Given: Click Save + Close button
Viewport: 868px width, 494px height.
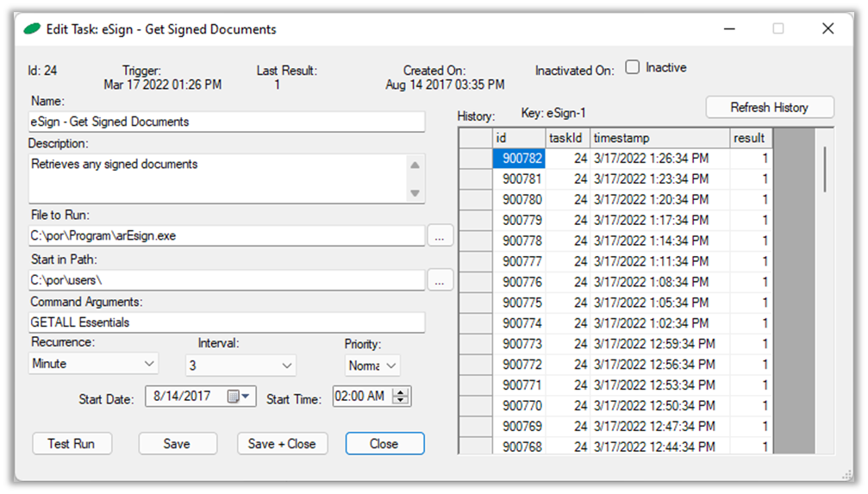Looking at the screenshot, I should pyautogui.click(x=282, y=444).
